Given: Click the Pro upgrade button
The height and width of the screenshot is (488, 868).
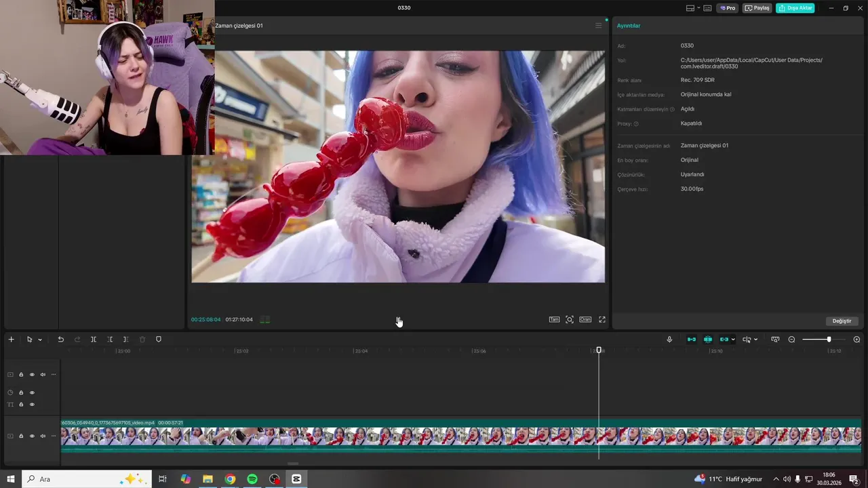Looking at the screenshot, I should [728, 8].
